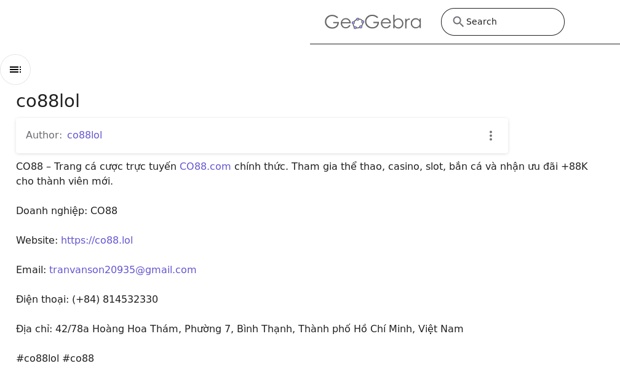
Task: Open author co88lol profile link
Action: coord(85,135)
